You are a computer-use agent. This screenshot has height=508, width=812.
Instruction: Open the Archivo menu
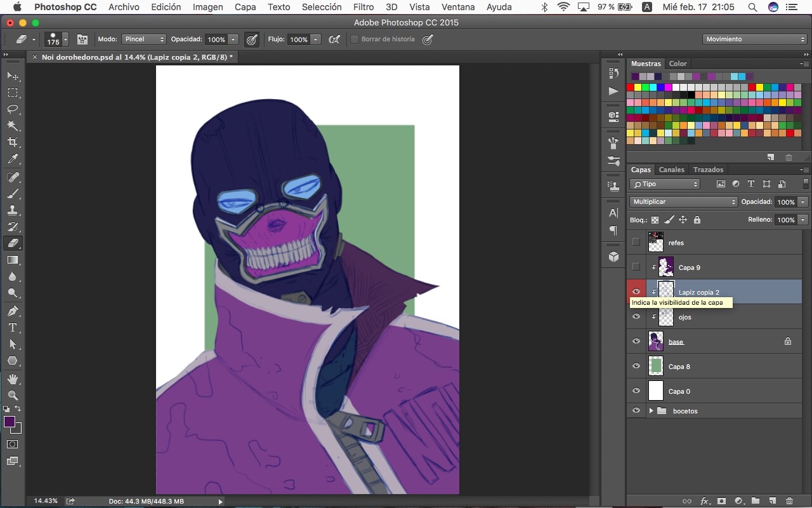(124, 7)
